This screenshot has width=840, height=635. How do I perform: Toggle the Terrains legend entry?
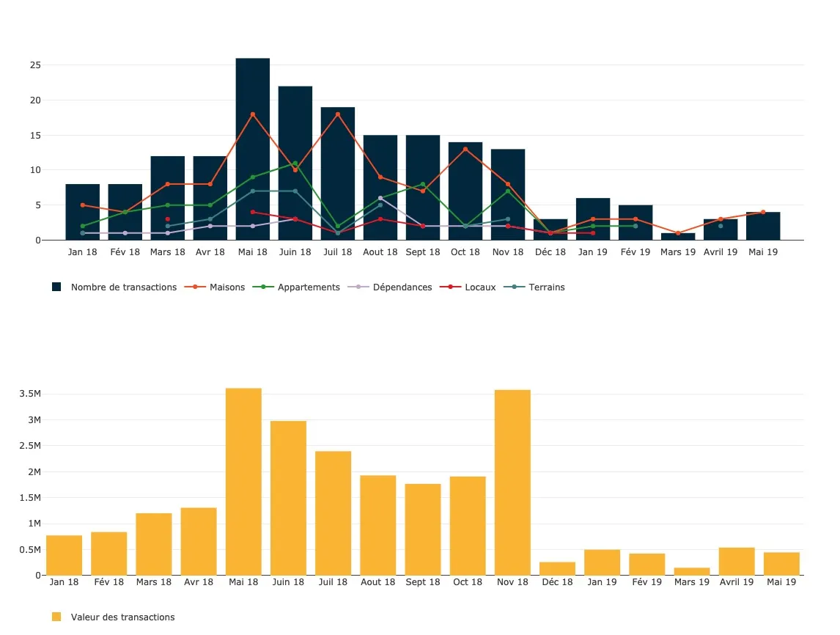(534, 287)
